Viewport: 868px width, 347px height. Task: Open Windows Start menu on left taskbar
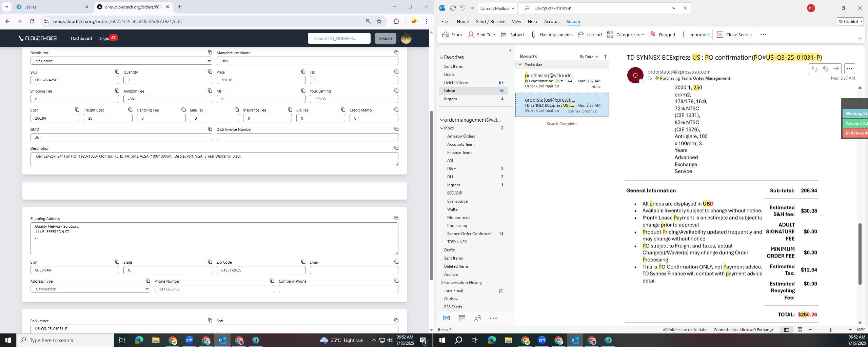tap(8, 340)
